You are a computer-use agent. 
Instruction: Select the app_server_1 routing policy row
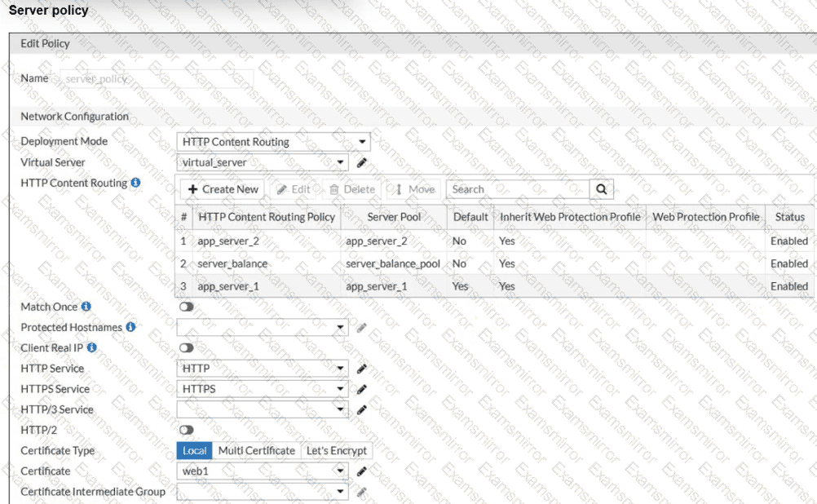tap(494, 286)
